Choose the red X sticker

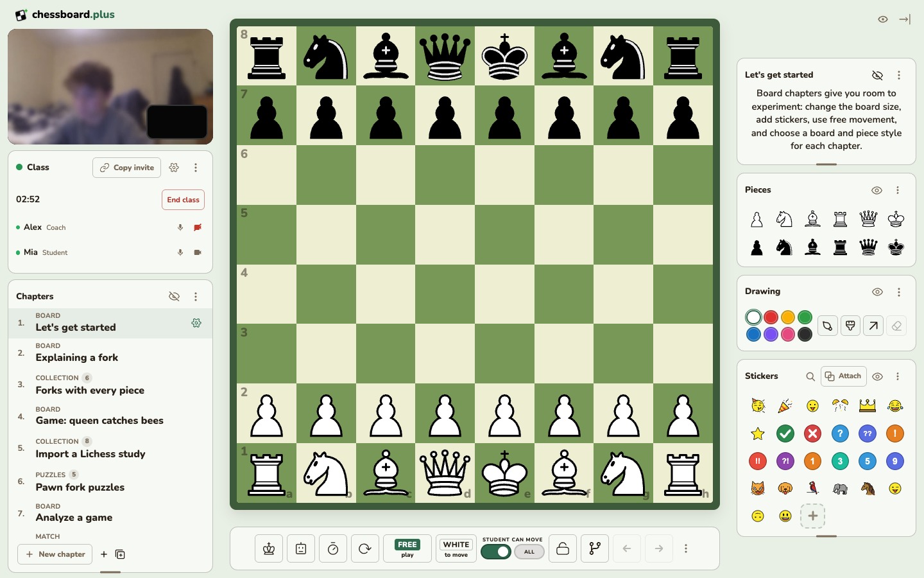813,433
